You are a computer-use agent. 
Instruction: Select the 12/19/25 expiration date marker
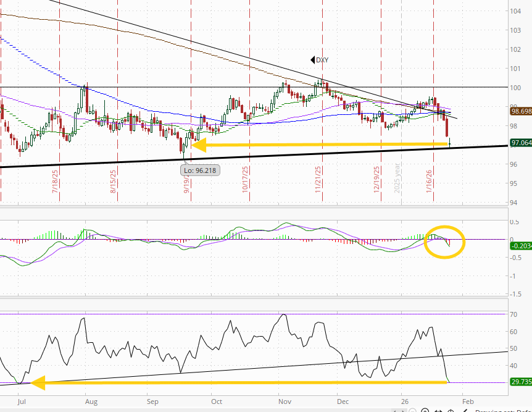click(x=376, y=180)
